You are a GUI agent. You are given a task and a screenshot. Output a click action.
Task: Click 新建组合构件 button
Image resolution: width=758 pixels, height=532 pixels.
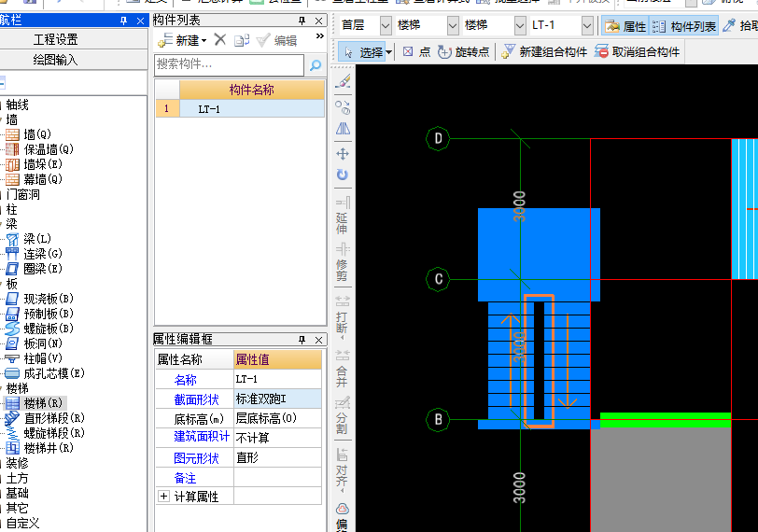544,51
